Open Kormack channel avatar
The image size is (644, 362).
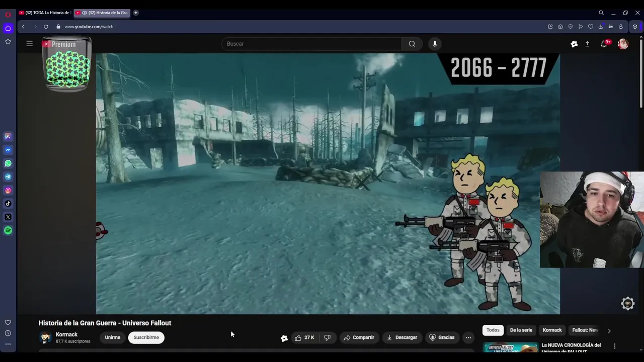(x=45, y=337)
